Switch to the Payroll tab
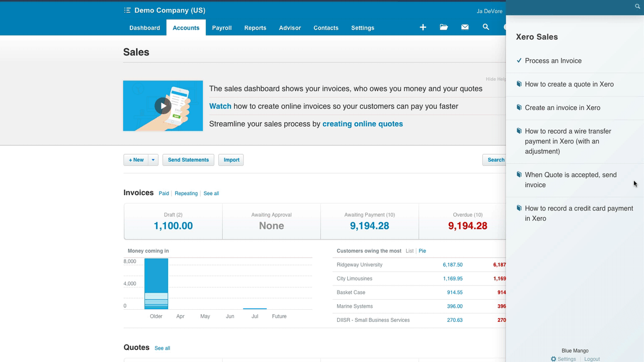The height and width of the screenshot is (362, 644). pyautogui.click(x=221, y=28)
